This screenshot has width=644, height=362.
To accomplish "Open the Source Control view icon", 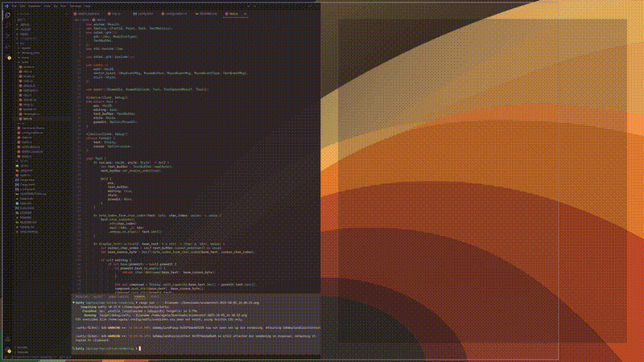I will pos(7,35).
